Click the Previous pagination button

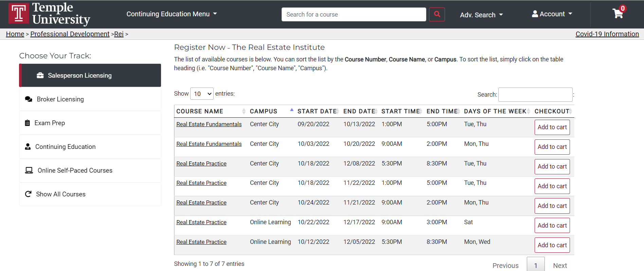505,266
